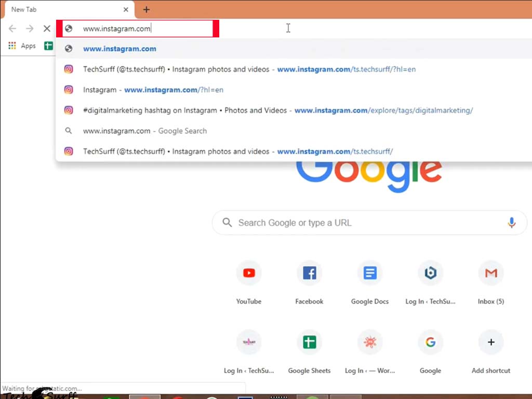Choose the Instagram - www.instagram.com/?hl=en suggestion
532x399 pixels.
pyautogui.click(x=294, y=90)
